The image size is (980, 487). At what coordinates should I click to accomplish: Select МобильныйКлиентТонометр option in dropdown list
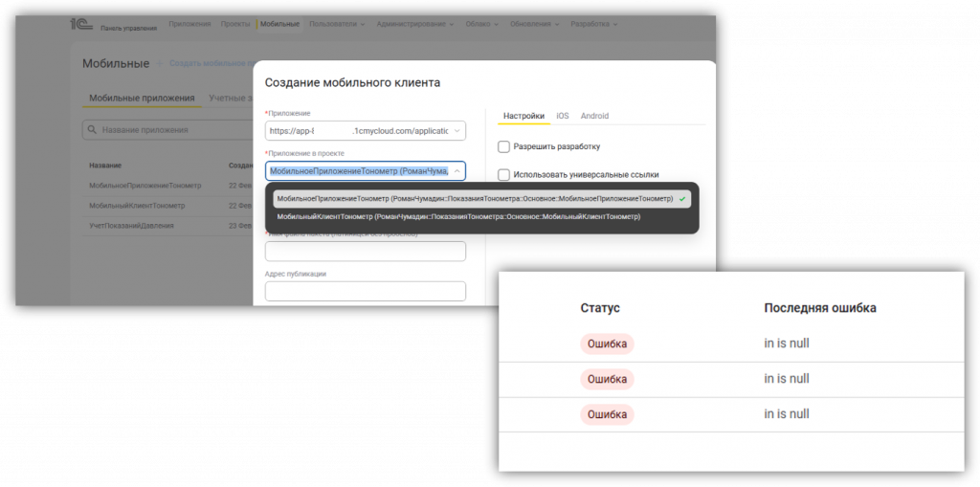click(x=482, y=216)
